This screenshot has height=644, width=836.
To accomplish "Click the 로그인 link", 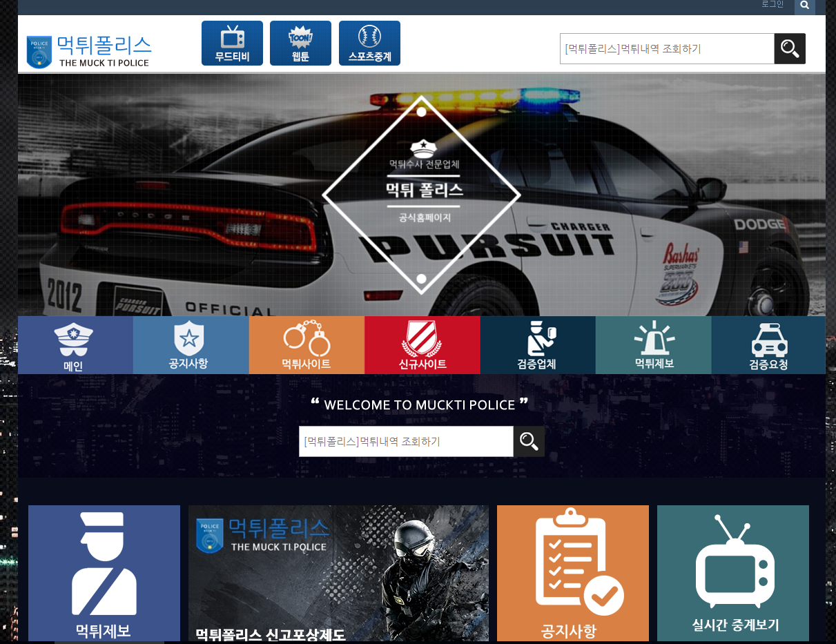I will click(x=772, y=4).
